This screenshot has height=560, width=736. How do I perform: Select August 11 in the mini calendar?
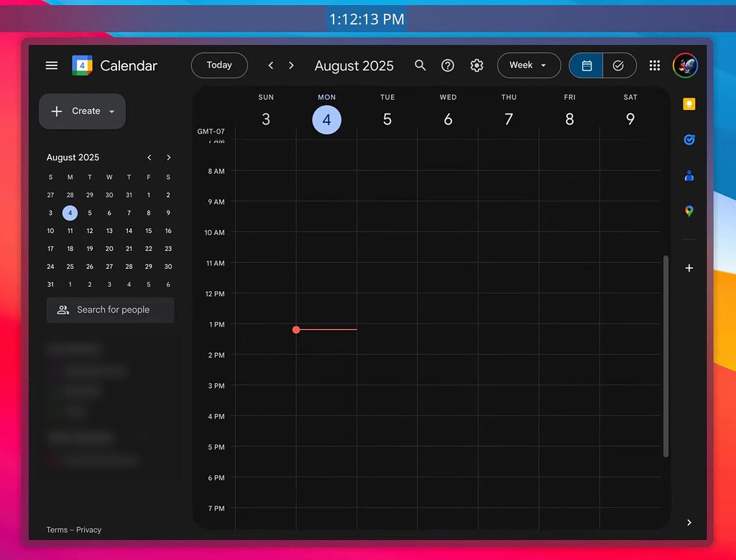coord(70,231)
